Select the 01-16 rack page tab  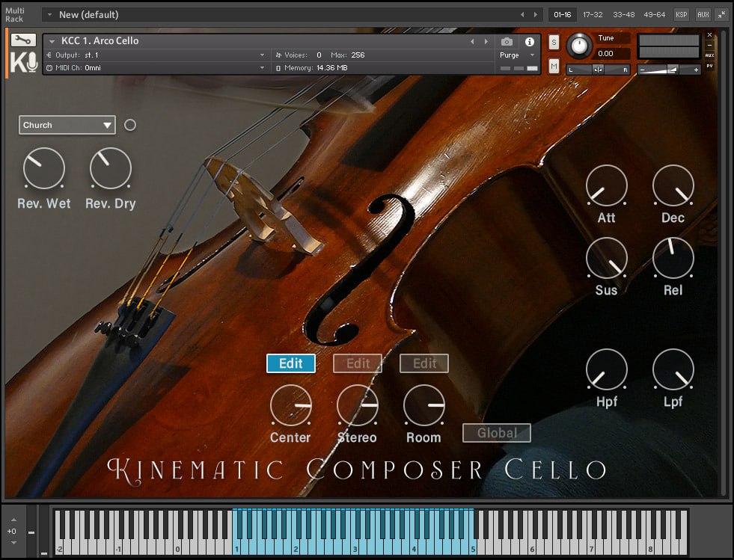(562, 14)
